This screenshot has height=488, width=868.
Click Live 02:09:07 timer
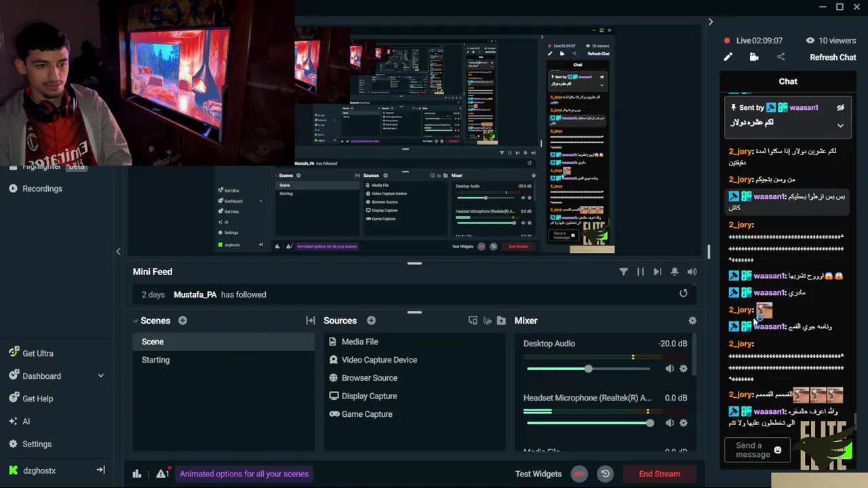click(753, 41)
